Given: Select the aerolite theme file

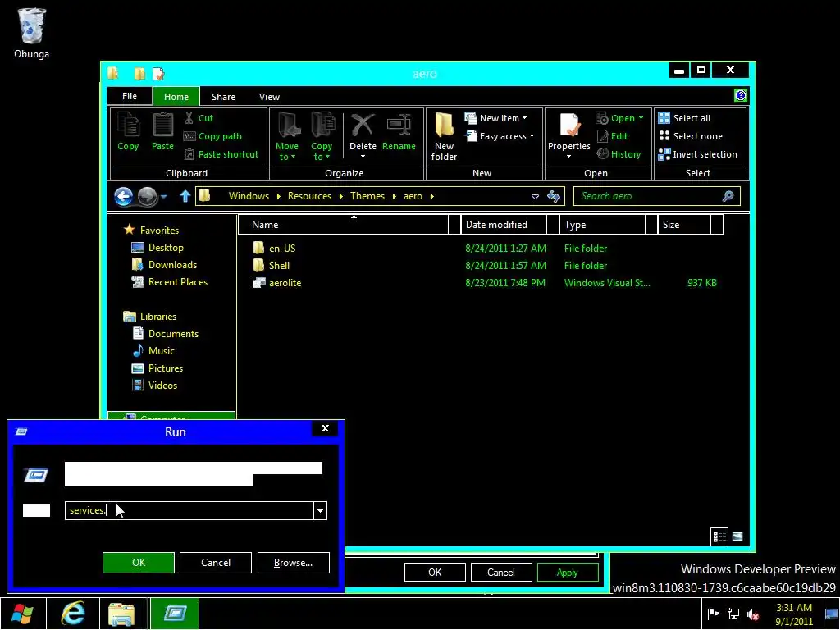Looking at the screenshot, I should [277, 283].
